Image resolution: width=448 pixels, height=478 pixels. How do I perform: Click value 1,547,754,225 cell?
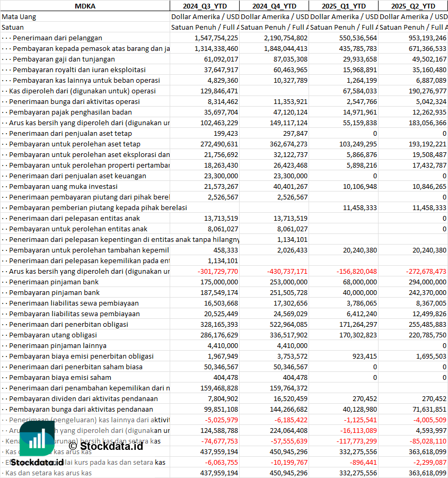(x=205, y=38)
